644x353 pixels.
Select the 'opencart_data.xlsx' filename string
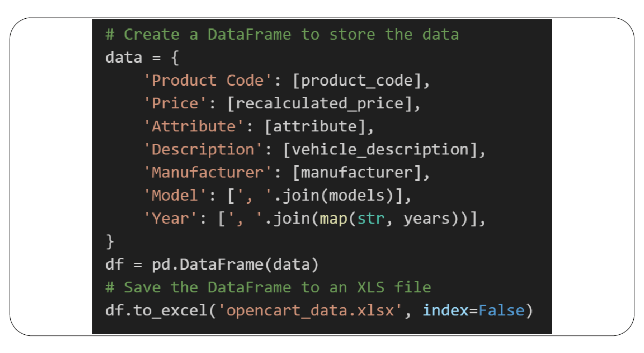[310, 311]
